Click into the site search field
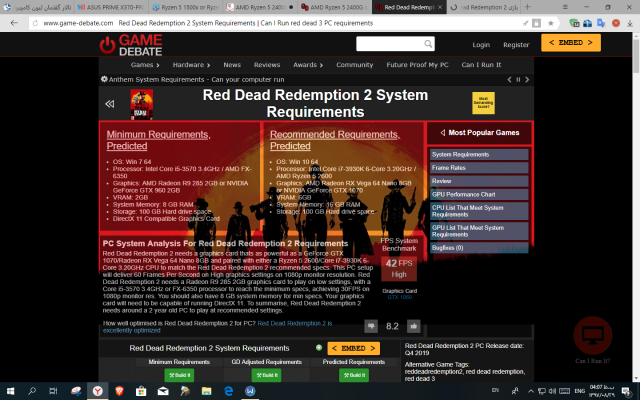Viewport: 640px width, 400px height. 390,44
